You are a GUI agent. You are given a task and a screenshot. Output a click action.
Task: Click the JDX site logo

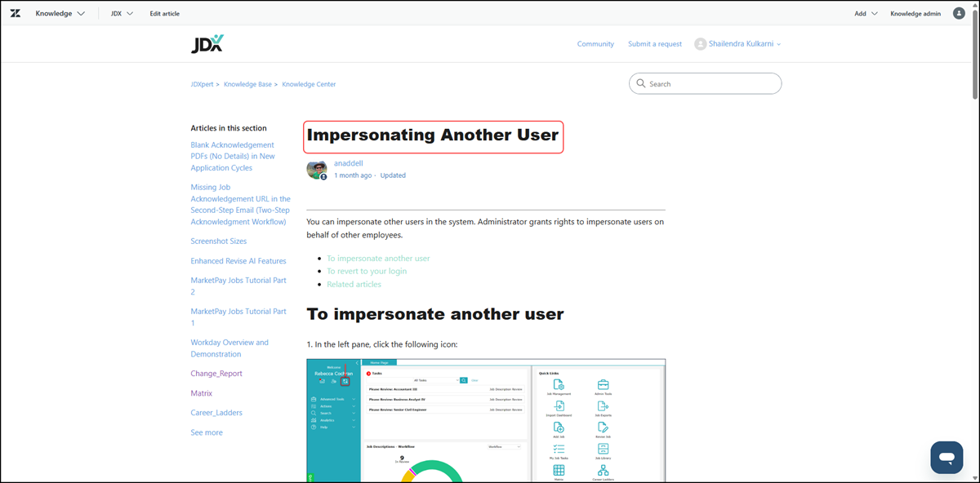point(207,44)
